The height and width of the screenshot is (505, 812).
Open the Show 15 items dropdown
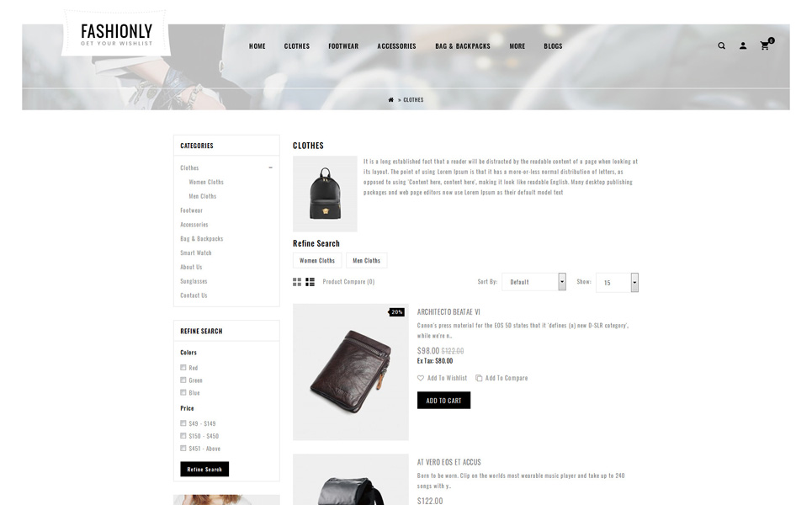point(617,282)
